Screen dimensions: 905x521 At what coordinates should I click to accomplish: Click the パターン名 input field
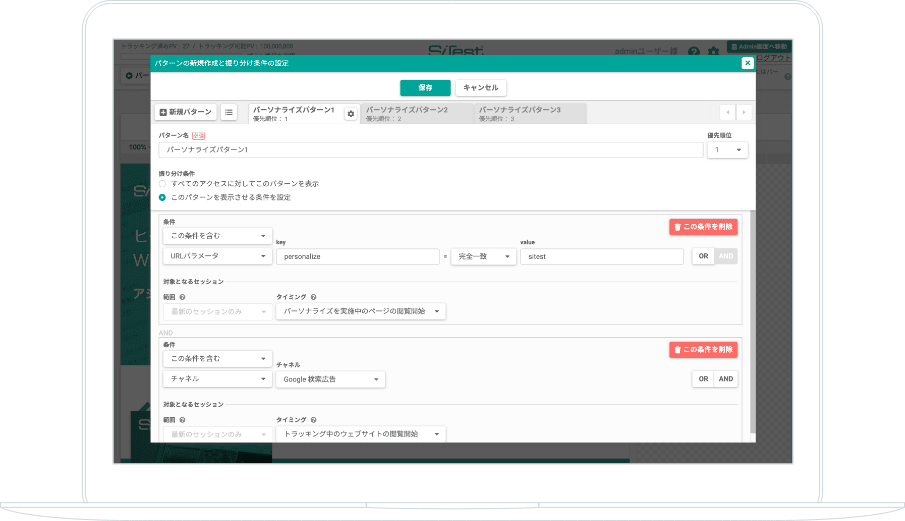pyautogui.click(x=431, y=150)
